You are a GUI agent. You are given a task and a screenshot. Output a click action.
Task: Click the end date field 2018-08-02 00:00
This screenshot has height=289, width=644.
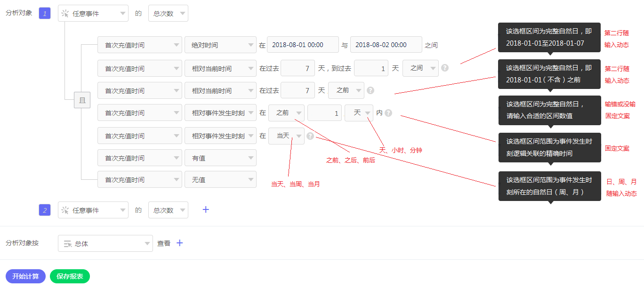pyautogui.click(x=386, y=45)
